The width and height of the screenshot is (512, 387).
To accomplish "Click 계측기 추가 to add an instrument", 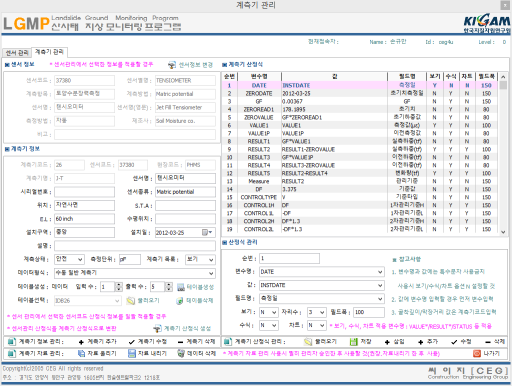I will coord(98,342).
